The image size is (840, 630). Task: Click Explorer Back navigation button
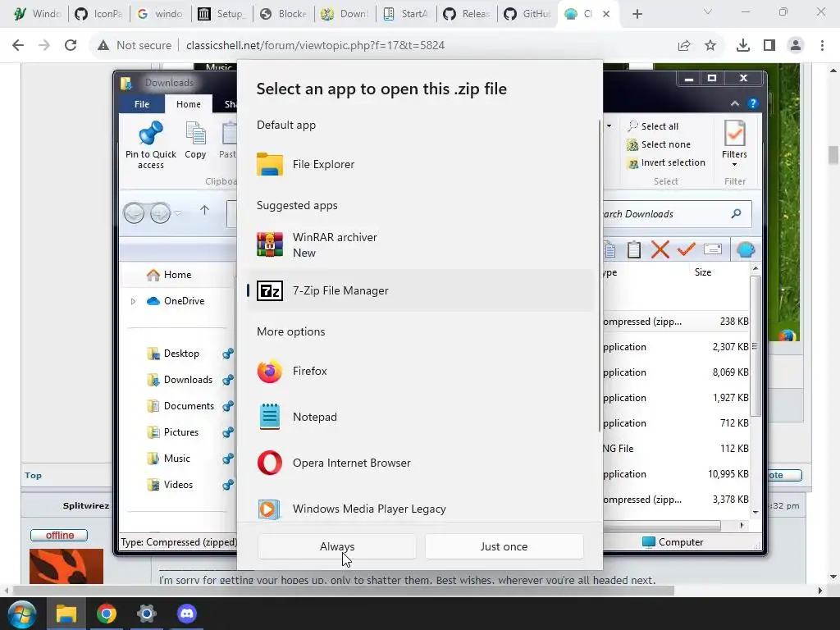pos(134,213)
